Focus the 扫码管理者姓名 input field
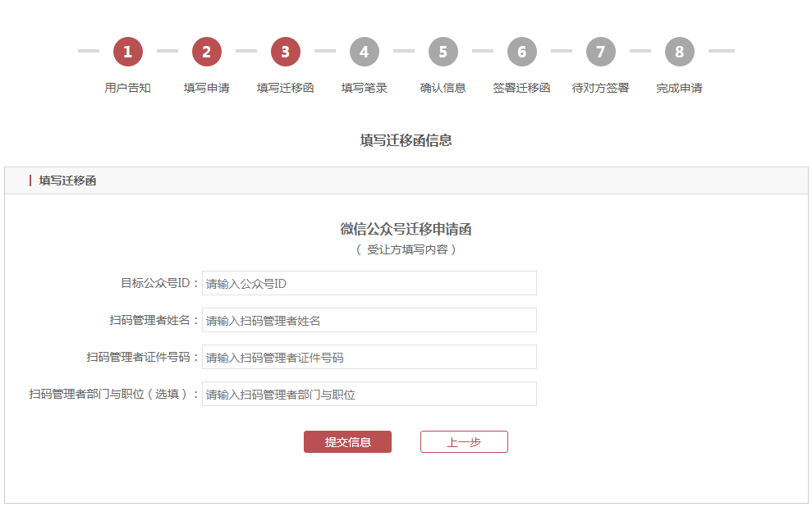Image resolution: width=812 pixels, height=507 pixels. coord(369,320)
